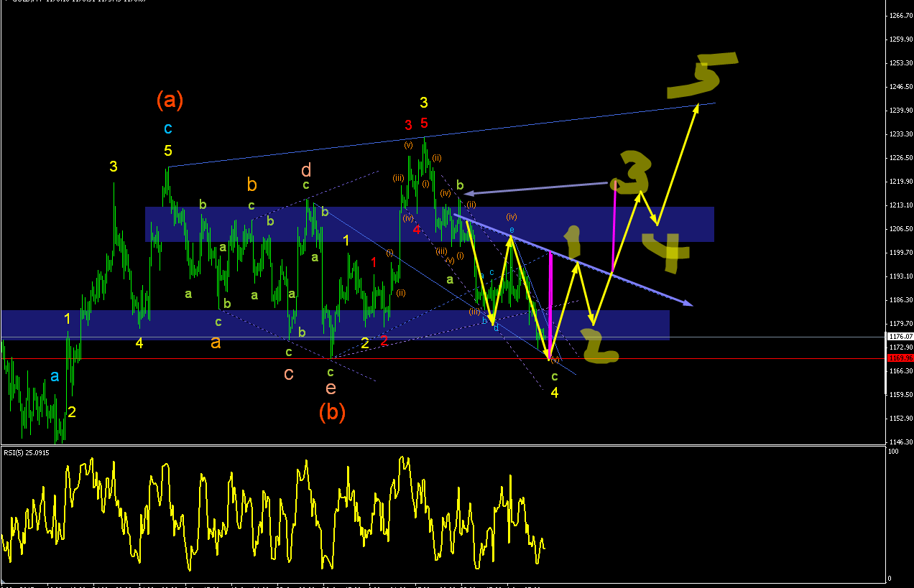Viewport: 914px width, 588px height.
Task: Click the 1152.90 price axis value
Action: click(x=901, y=418)
